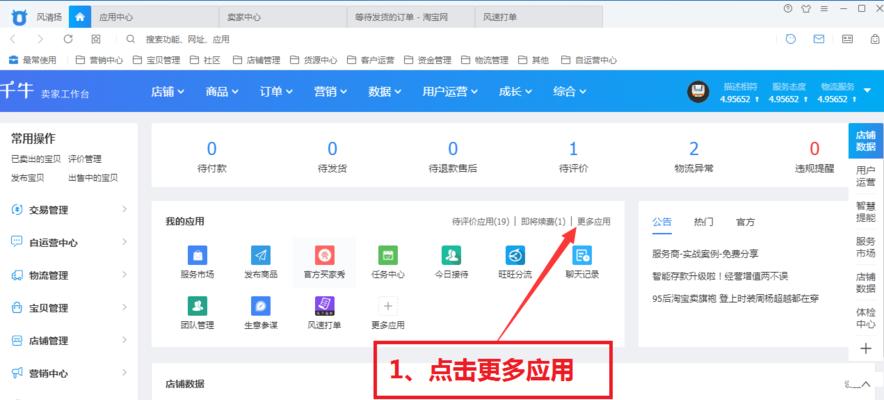The image size is (884, 400).
Task: Open the 官方买家秀 app icon
Action: click(x=324, y=255)
